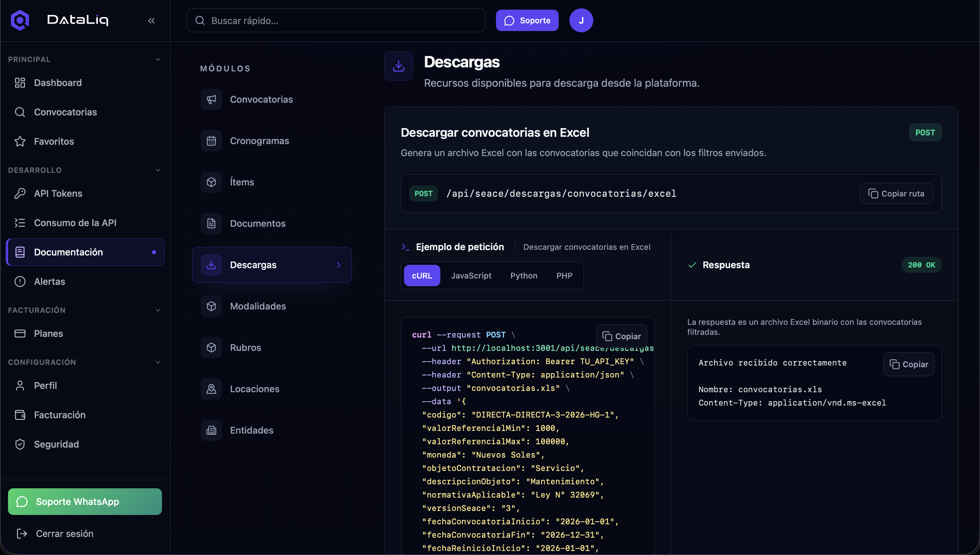This screenshot has height=555, width=980.
Task: Click the Locaciones map pin module icon
Action: point(211,389)
